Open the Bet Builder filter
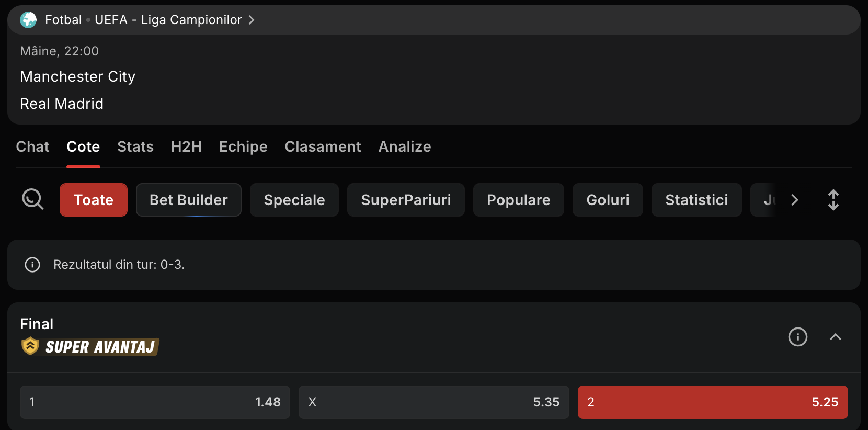Viewport: 868px width, 430px height. [189, 200]
